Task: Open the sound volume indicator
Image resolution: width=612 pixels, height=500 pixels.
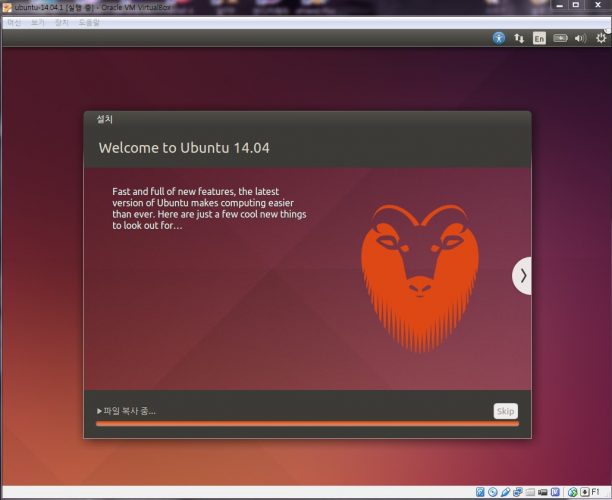Action: click(581, 38)
